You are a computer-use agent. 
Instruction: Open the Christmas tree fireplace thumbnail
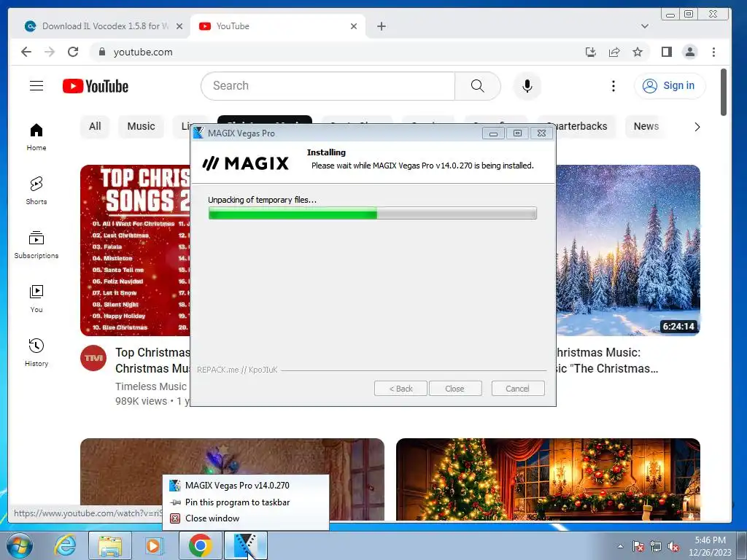tap(548, 479)
